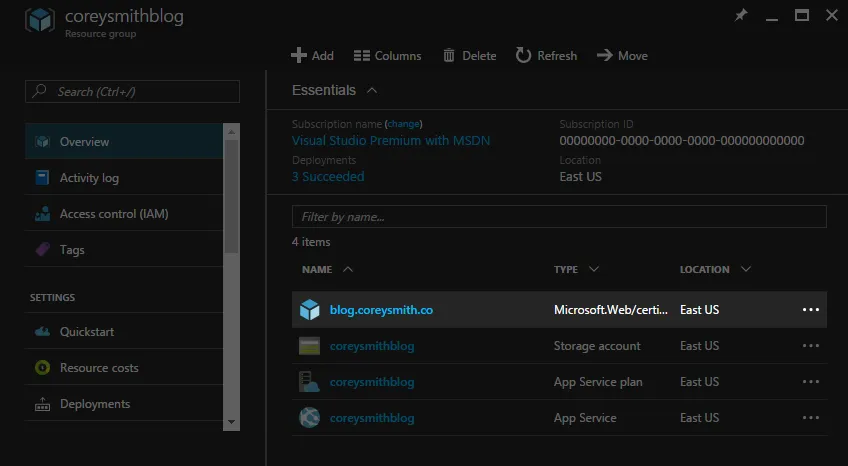Screen dimensions: 848x466
Task: Maximize the resource group blade
Action: coord(801,15)
